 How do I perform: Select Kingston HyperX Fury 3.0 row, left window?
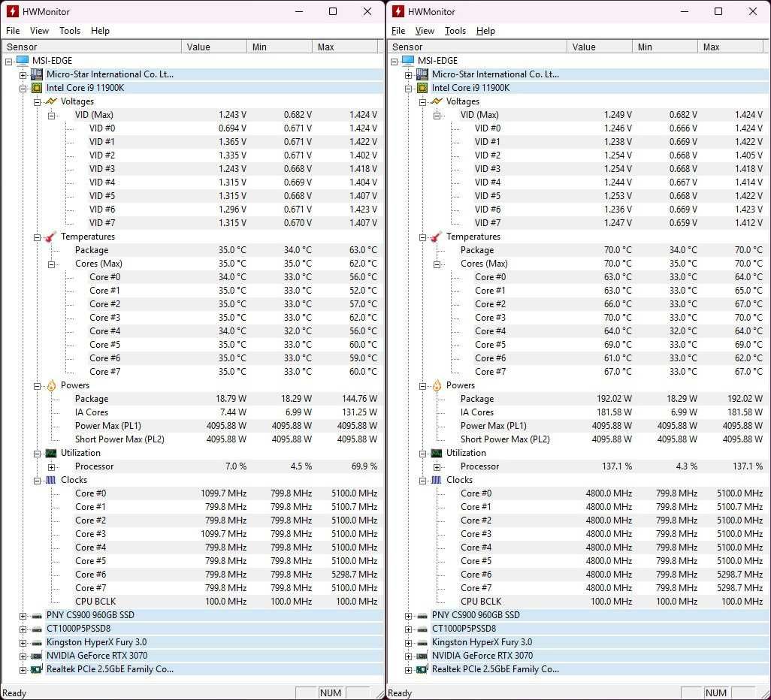click(x=214, y=642)
